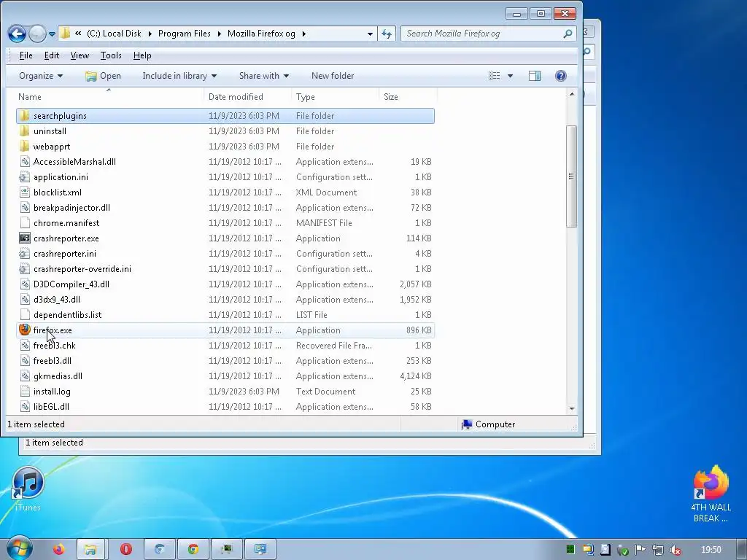Open the view options dropdown arrow
This screenshot has width=747, height=560.
click(510, 76)
